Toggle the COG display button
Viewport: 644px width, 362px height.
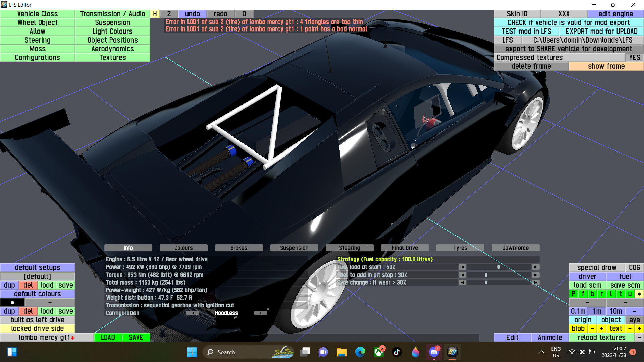click(x=634, y=268)
